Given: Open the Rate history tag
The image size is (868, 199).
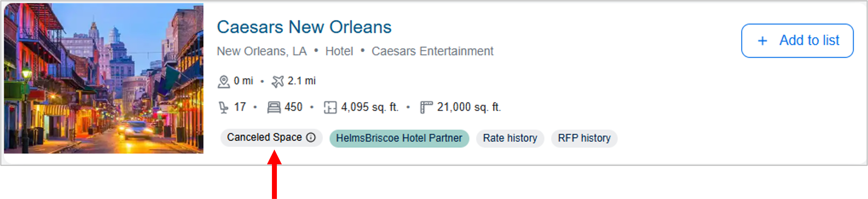Looking at the screenshot, I should pyautogui.click(x=510, y=138).
